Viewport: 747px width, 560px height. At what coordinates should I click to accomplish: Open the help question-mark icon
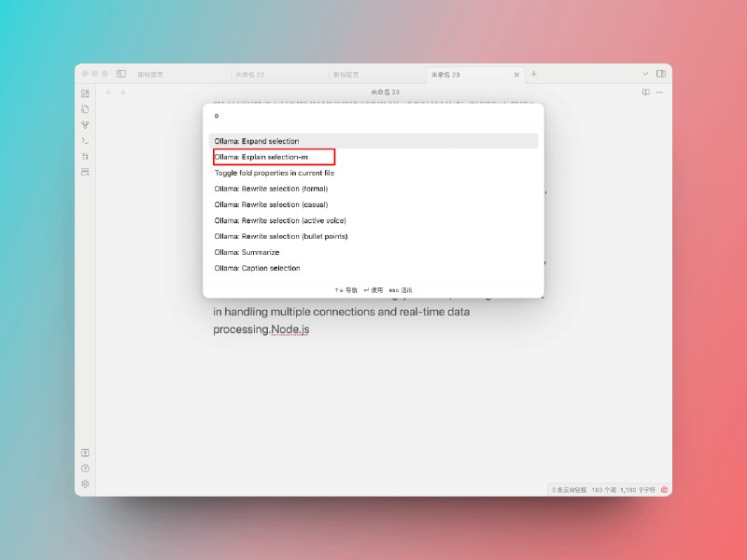pyautogui.click(x=85, y=469)
